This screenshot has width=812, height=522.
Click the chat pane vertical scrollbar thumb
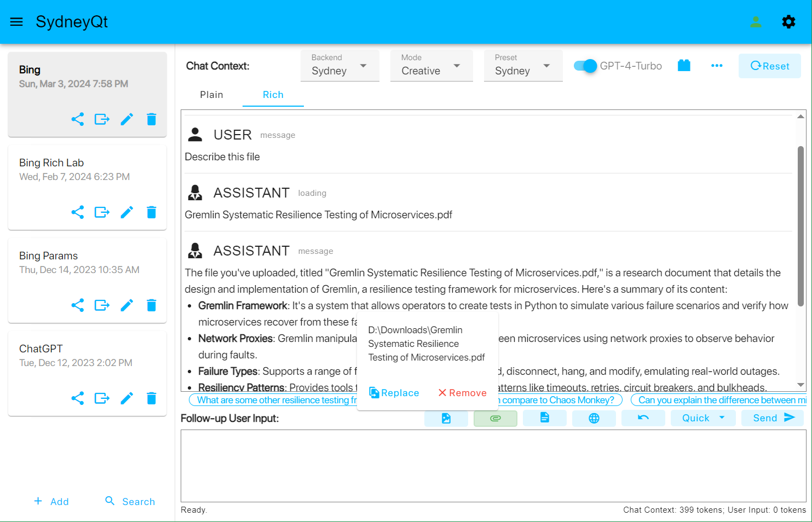[x=801, y=226]
